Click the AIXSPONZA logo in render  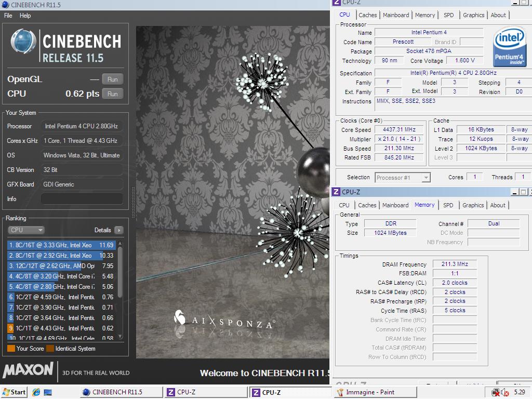pos(224,321)
